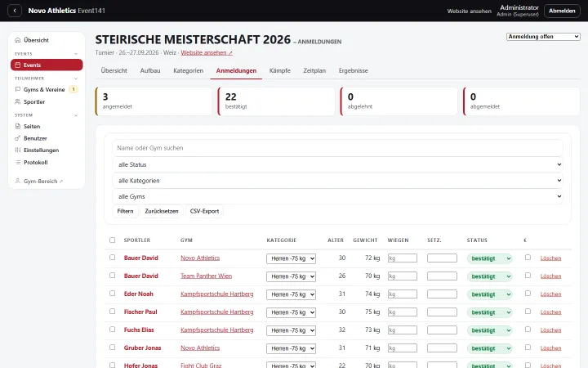Click the back arrow button in header
The height and width of the screenshot is (368, 588).
click(15, 11)
